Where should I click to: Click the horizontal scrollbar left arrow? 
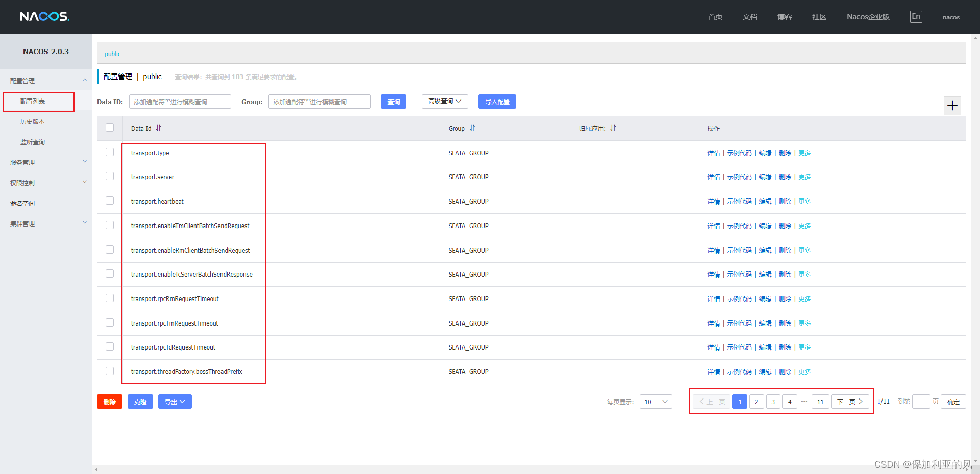(96, 469)
